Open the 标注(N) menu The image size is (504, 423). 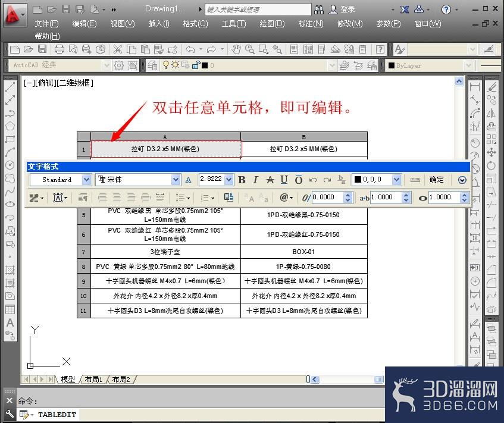point(311,23)
